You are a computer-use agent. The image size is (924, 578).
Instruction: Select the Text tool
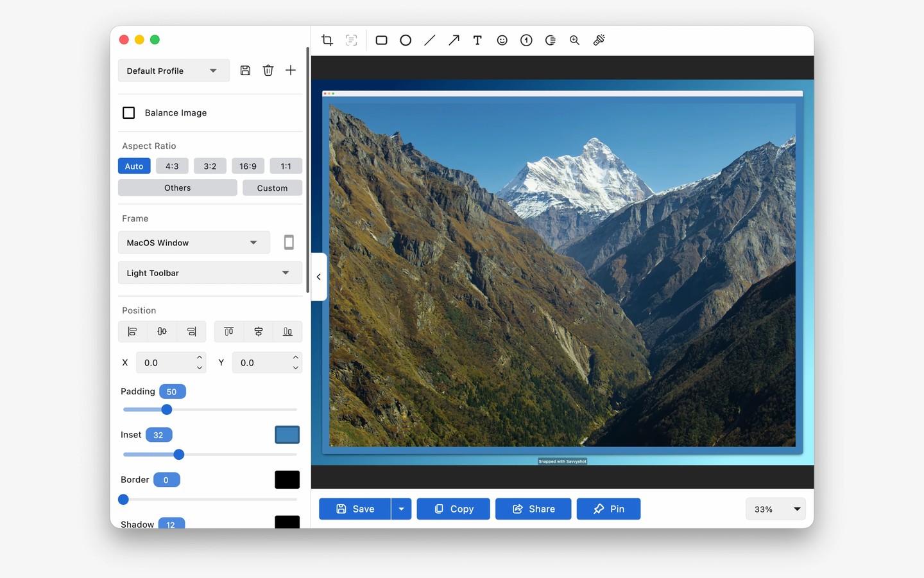(477, 40)
